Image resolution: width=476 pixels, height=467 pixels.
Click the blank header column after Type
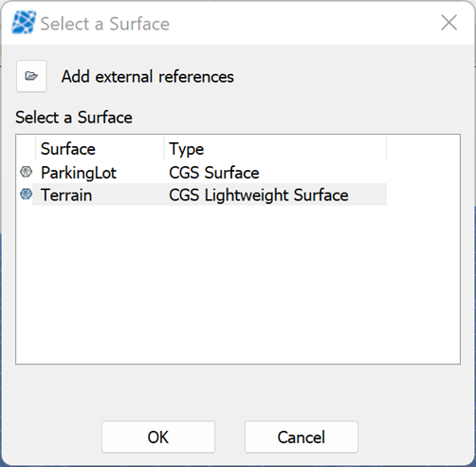[x=423, y=149]
